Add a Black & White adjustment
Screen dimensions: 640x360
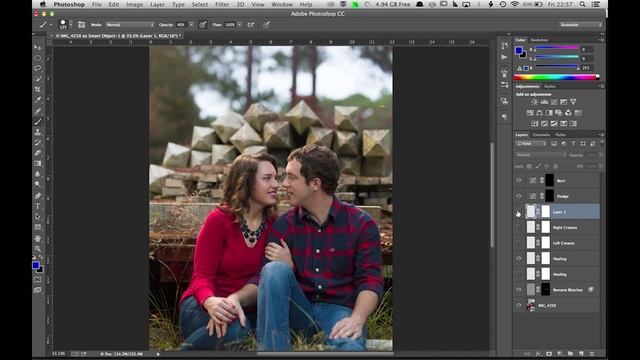(549, 113)
